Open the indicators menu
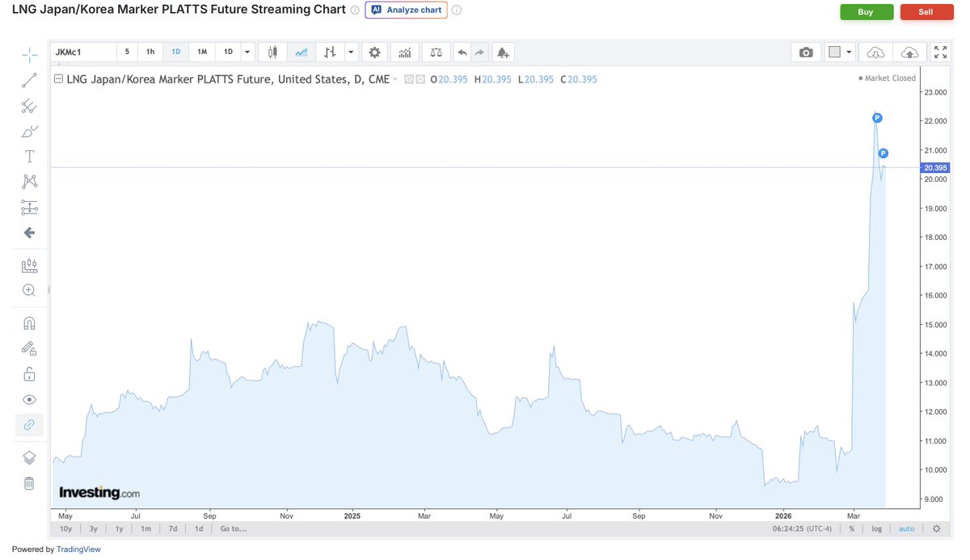This screenshot has height=560, width=970. click(x=404, y=52)
